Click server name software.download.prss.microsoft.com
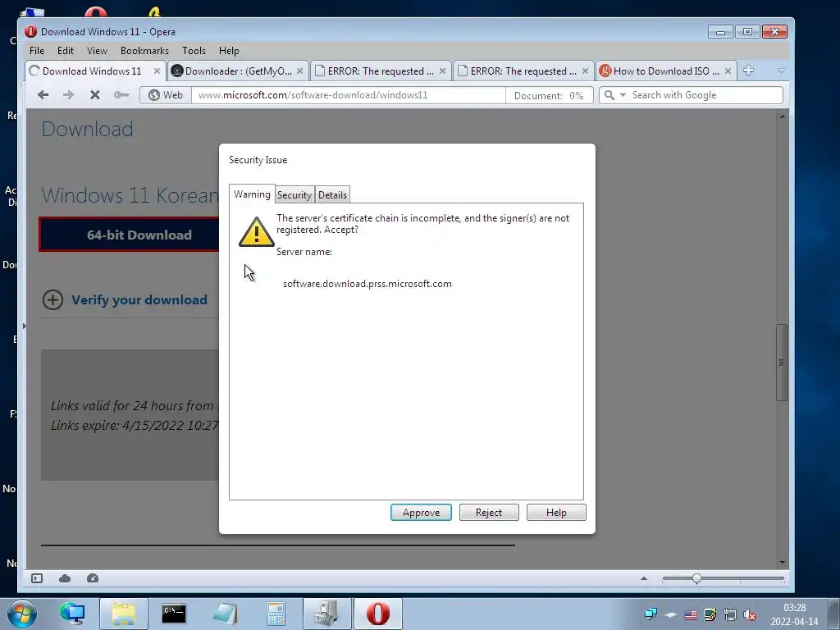The image size is (840, 630). 367,283
